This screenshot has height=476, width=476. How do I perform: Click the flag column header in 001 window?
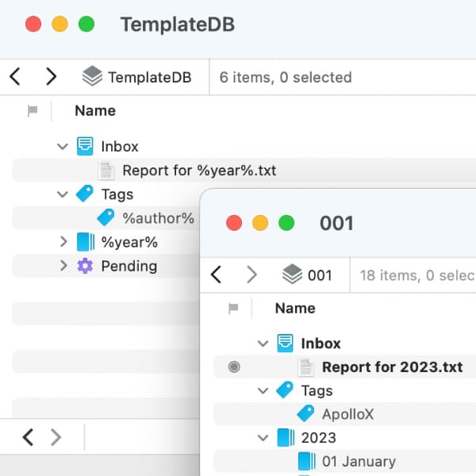coord(232,309)
